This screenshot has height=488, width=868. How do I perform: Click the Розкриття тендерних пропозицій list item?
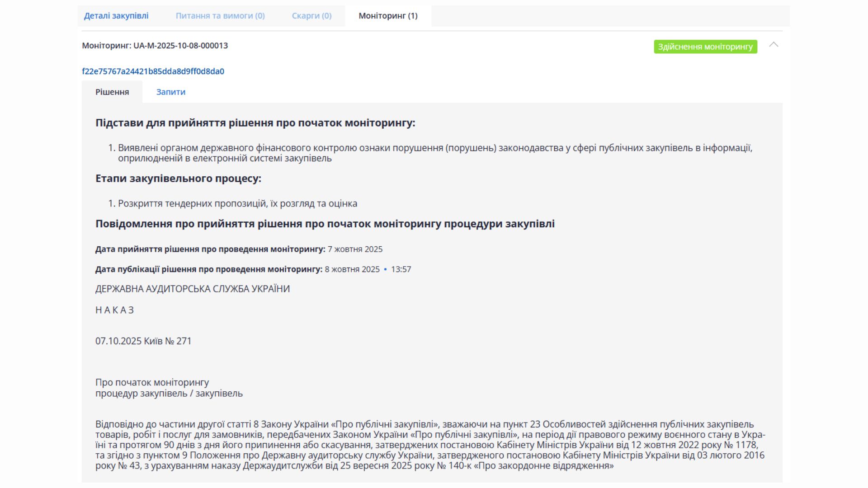[x=237, y=204]
